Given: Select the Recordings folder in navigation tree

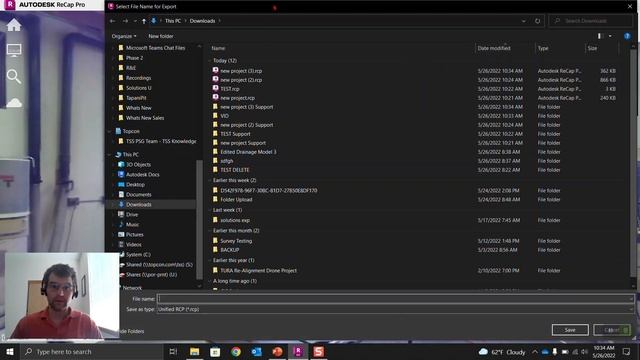Looking at the screenshot, I should pos(138,78).
